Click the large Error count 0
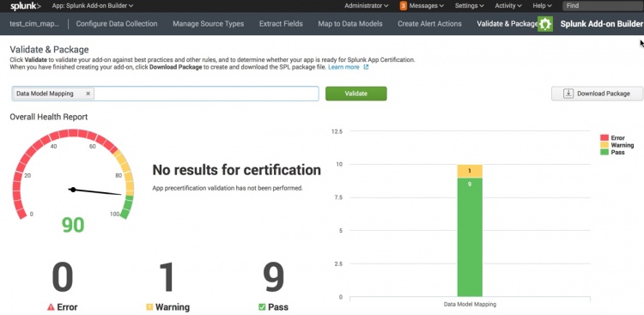644x315 pixels. (x=63, y=277)
